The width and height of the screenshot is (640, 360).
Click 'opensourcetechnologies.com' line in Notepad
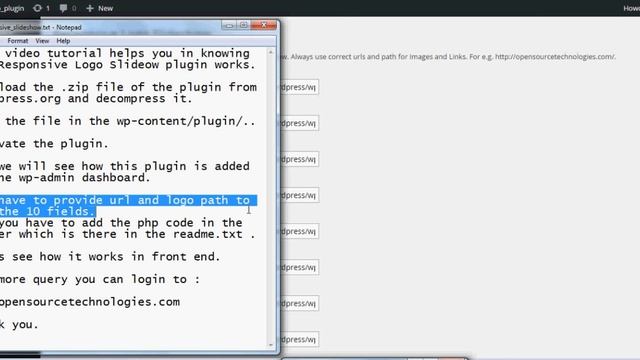coord(90,302)
